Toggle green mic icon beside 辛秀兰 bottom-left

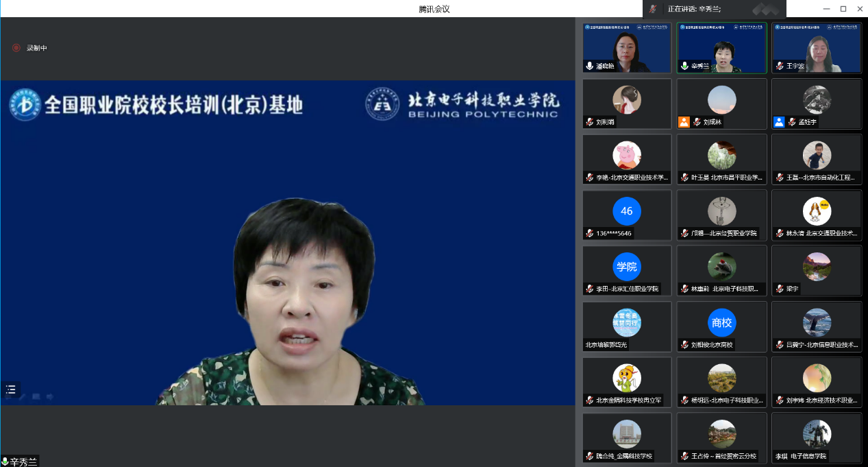pyautogui.click(x=5, y=462)
